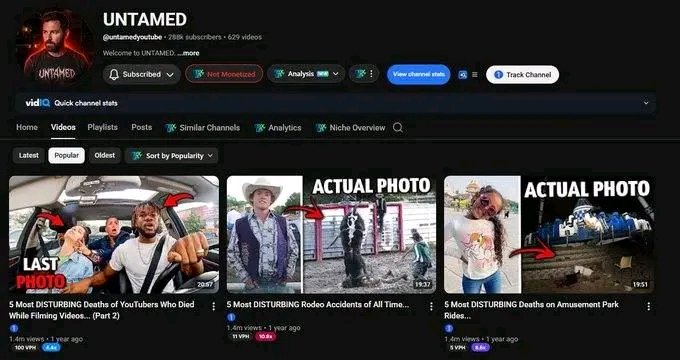Click the 629 videos count
This screenshot has width=680, height=360.
tap(245, 37)
